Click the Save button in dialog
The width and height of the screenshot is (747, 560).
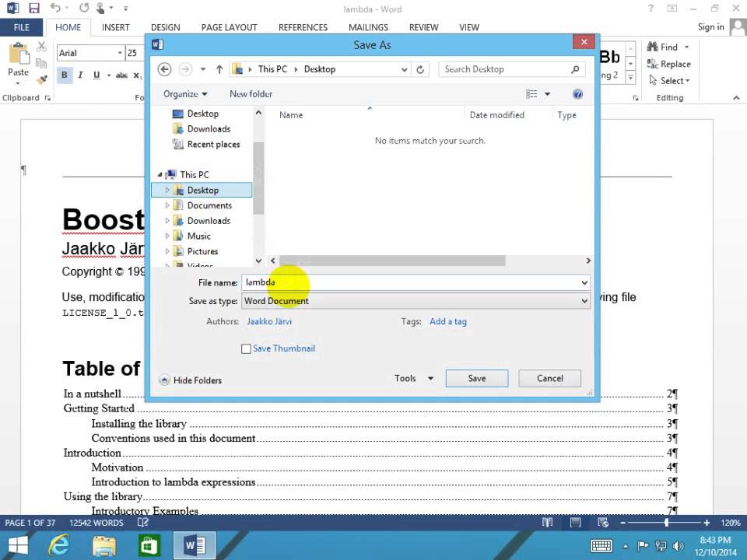(477, 379)
